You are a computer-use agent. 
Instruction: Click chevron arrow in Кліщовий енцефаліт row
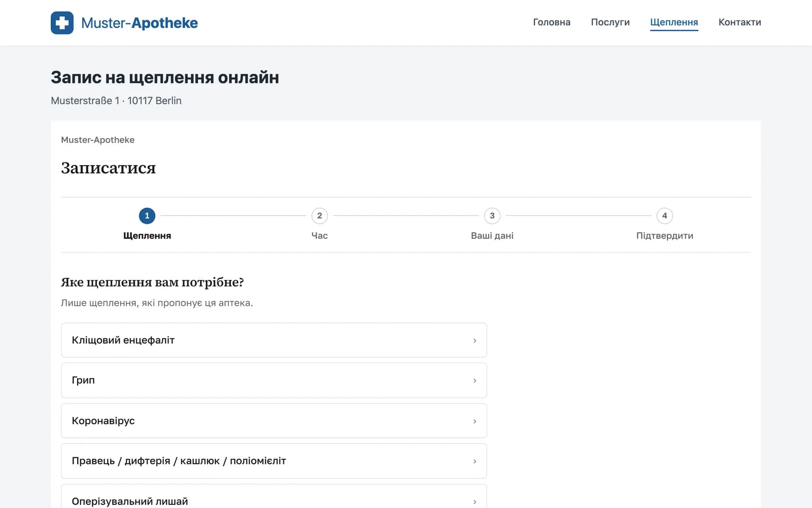coord(475,340)
